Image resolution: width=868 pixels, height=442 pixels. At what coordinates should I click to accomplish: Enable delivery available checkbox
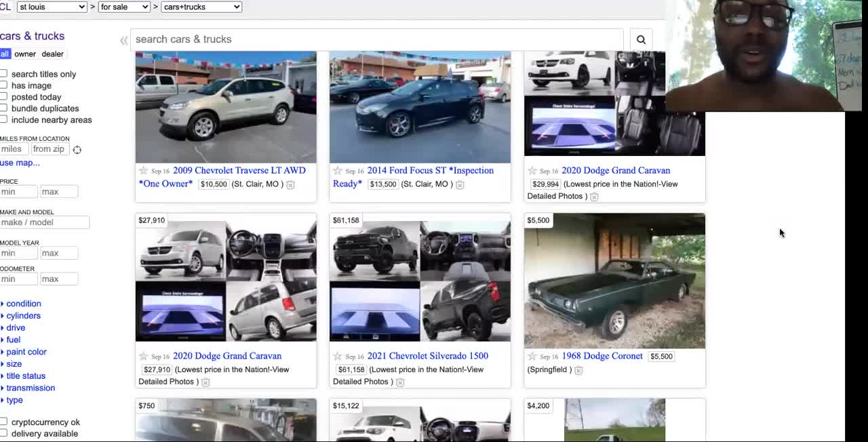tap(3, 433)
